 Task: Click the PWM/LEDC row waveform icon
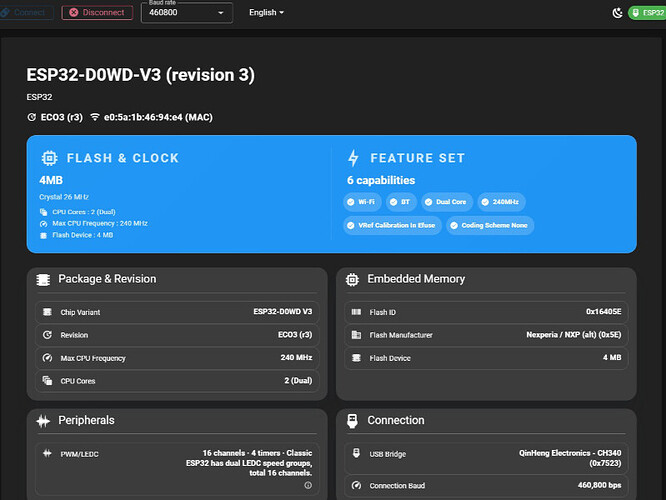tap(47, 454)
